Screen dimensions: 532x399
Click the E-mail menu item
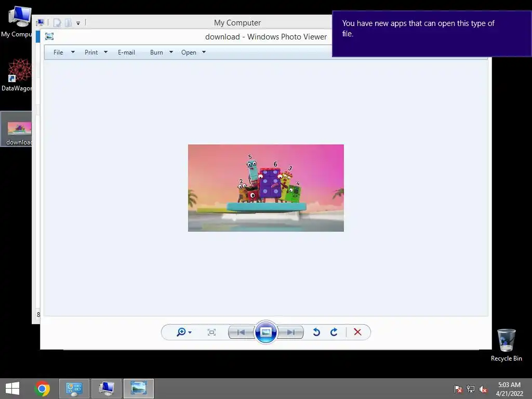click(x=127, y=52)
